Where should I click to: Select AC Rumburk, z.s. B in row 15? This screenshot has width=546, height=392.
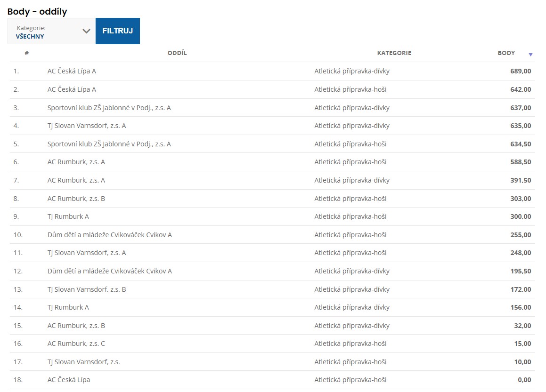pyautogui.click(x=76, y=326)
